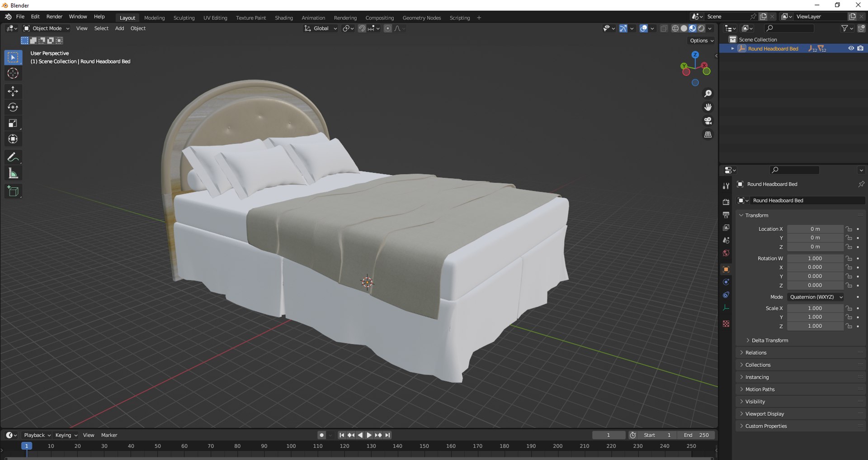Image resolution: width=868 pixels, height=460 pixels.
Task: Open the Render menu
Action: click(54, 17)
